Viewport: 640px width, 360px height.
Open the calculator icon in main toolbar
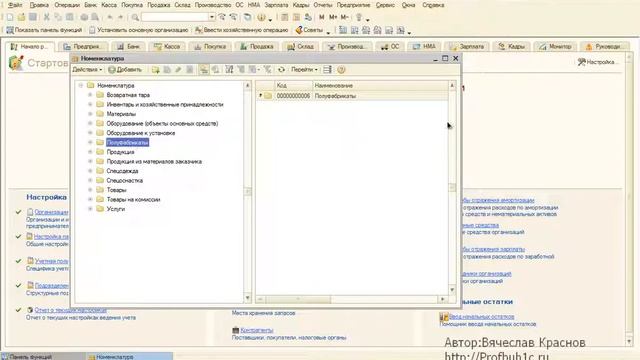285,17
